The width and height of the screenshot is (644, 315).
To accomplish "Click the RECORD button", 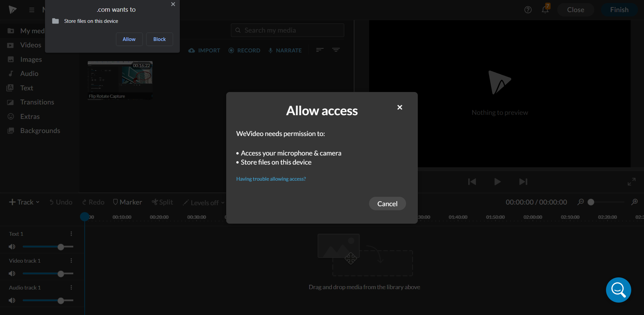I will point(244,50).
